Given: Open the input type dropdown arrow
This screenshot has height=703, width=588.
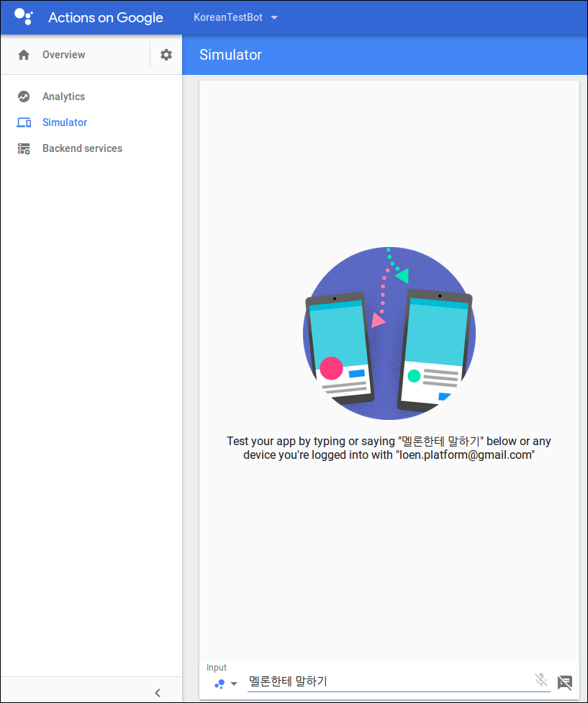Looking at the screenshot, I should click(x=234, y=684).
